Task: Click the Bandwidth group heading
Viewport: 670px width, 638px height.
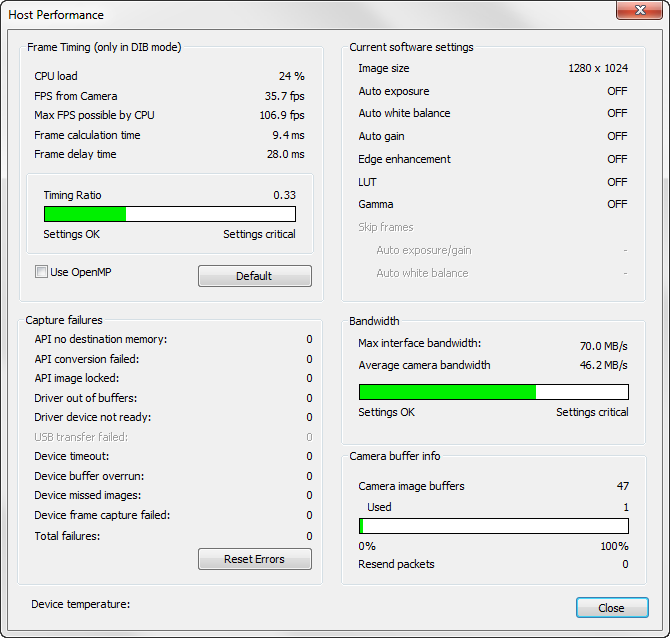Action: pos(374,321)
